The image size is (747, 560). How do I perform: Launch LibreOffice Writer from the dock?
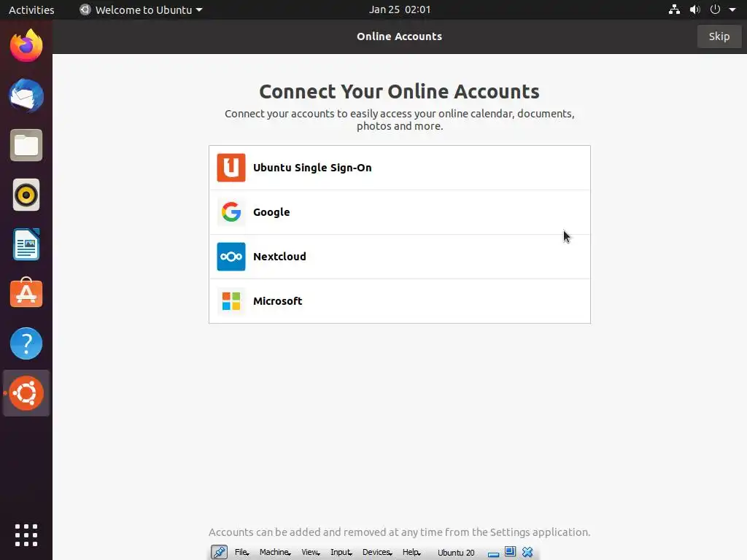pos(26,244)
